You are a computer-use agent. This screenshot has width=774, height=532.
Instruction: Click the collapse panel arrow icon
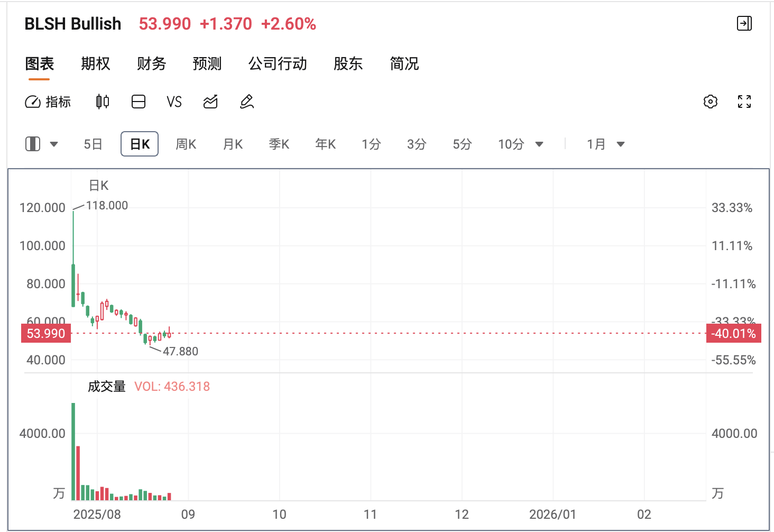(x=744, y=23)
